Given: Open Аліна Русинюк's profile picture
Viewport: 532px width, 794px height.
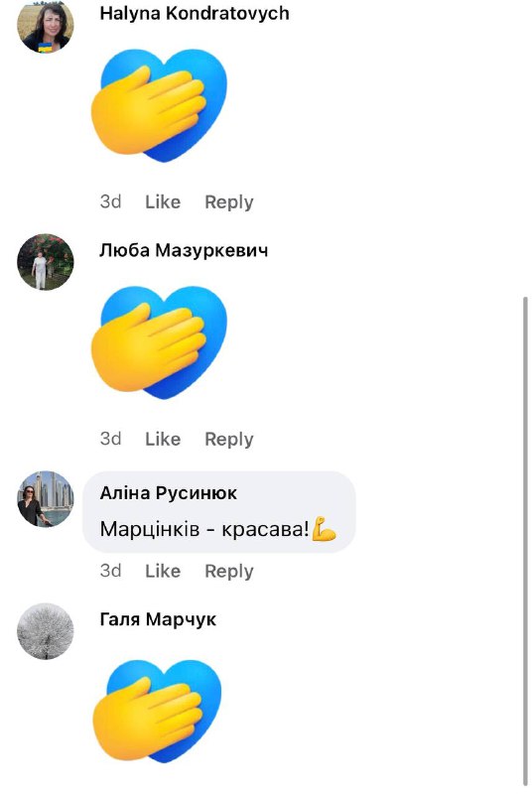Looking at the screenshot, I should click(46, 499).
